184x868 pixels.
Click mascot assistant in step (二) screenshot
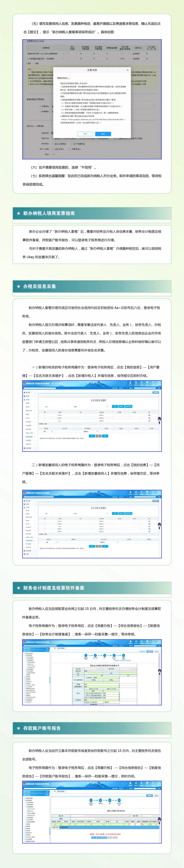click(x=159, y=526)
